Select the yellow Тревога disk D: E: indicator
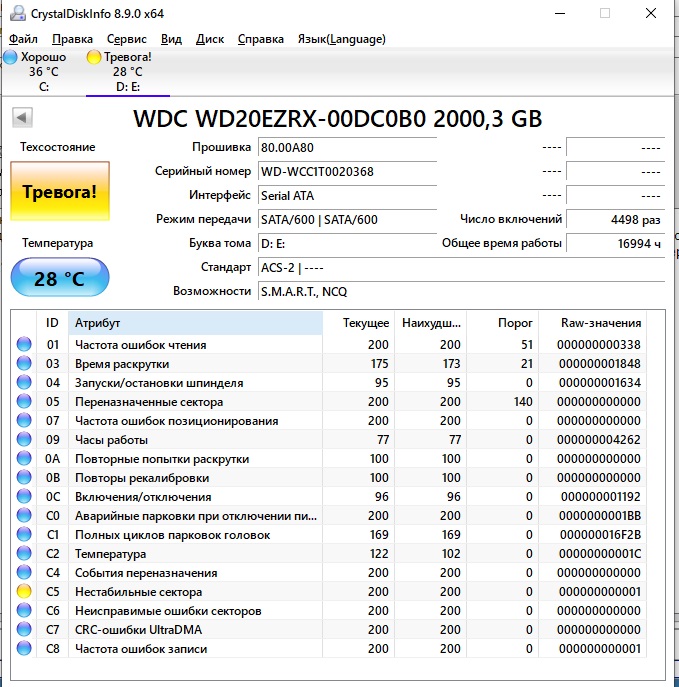679x687 pixels. click(120, 71)
